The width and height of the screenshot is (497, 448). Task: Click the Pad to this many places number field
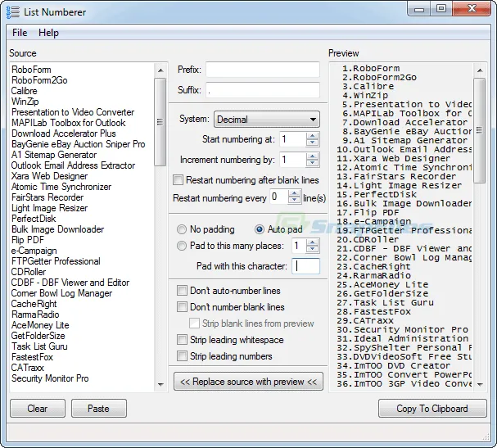pyautogui.click(x=299, y=246)
